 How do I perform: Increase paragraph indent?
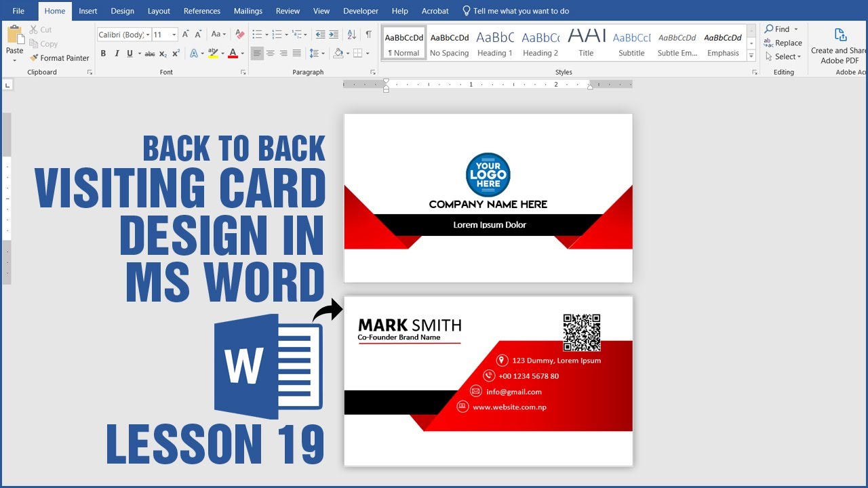335,35
